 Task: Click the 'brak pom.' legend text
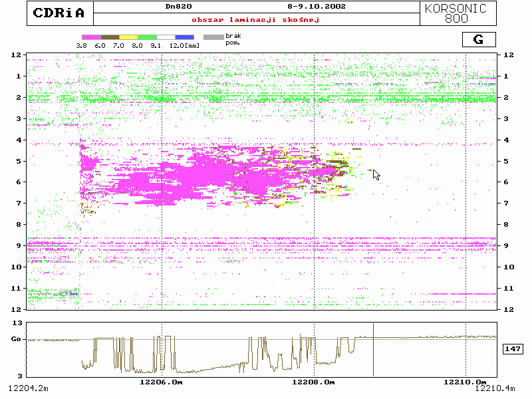click(x=233, y=39)
